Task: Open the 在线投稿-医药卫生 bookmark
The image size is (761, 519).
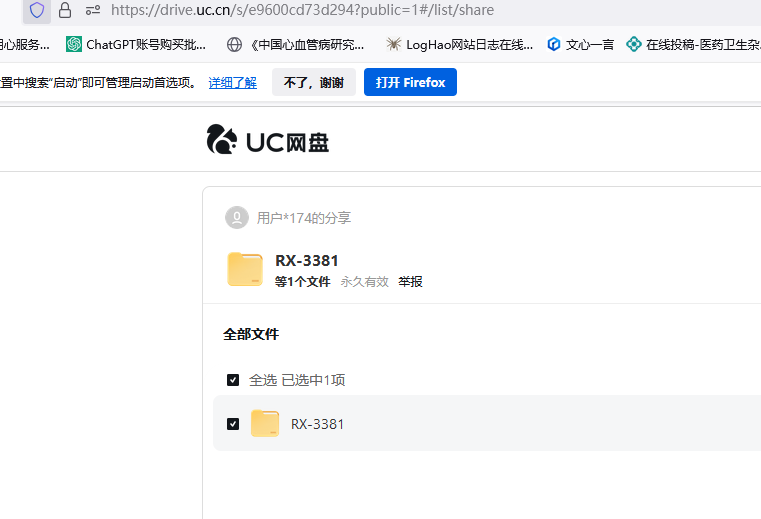Action: click(693, 45)
